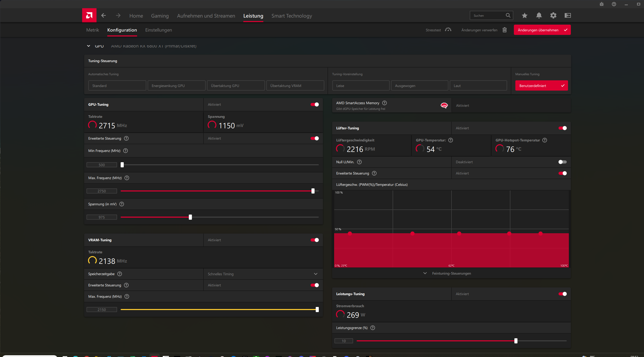Click the trash icon to discard changes
Image resolution: width=644 pixels, height=357 pixels.
point(504,30)
